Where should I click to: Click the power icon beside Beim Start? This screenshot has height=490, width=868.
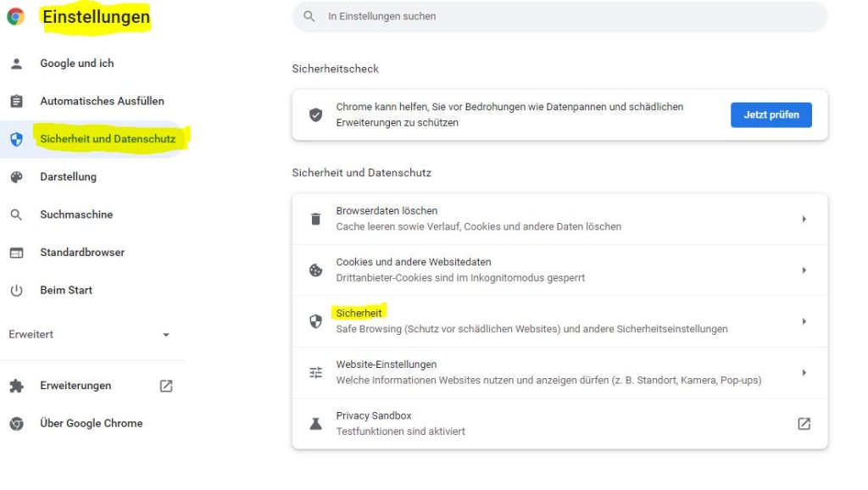pyautogui.click(x=16, y=291)
